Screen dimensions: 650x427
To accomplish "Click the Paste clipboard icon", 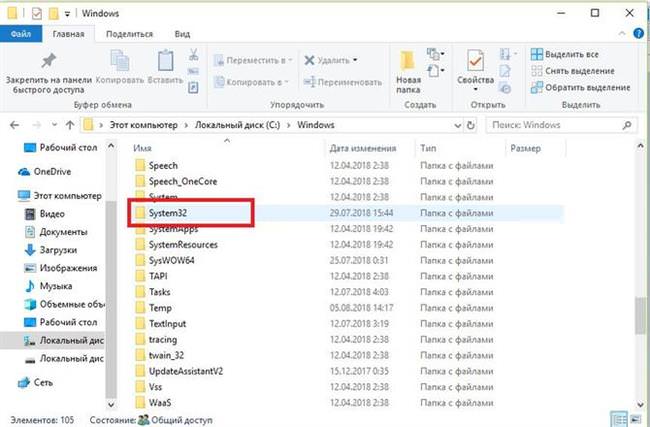I will (165, 61).
